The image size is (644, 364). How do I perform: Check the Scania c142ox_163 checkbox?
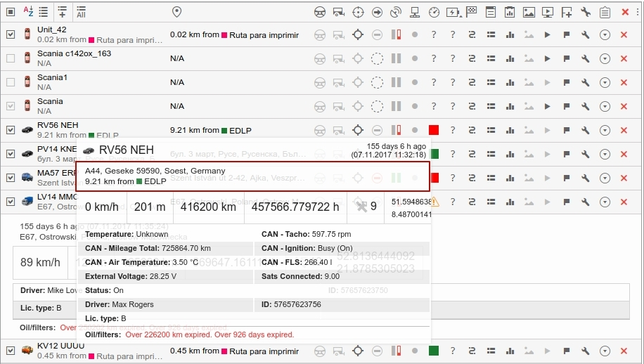(11, 58)
